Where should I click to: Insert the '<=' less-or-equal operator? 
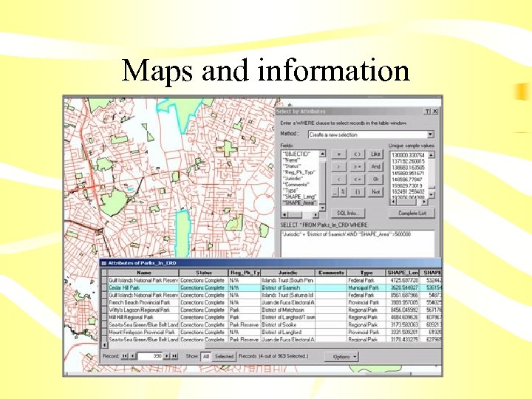click(x=357, y=180)
